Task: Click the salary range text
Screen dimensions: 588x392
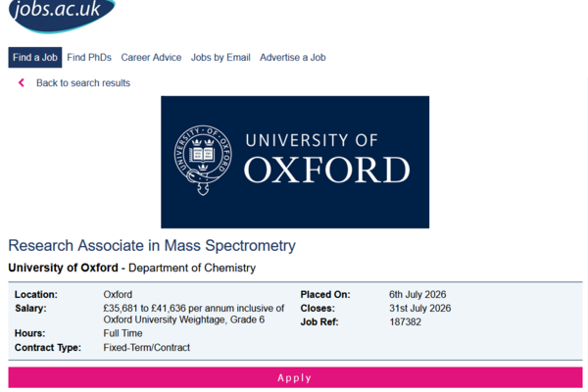Action: click(193, 314)
